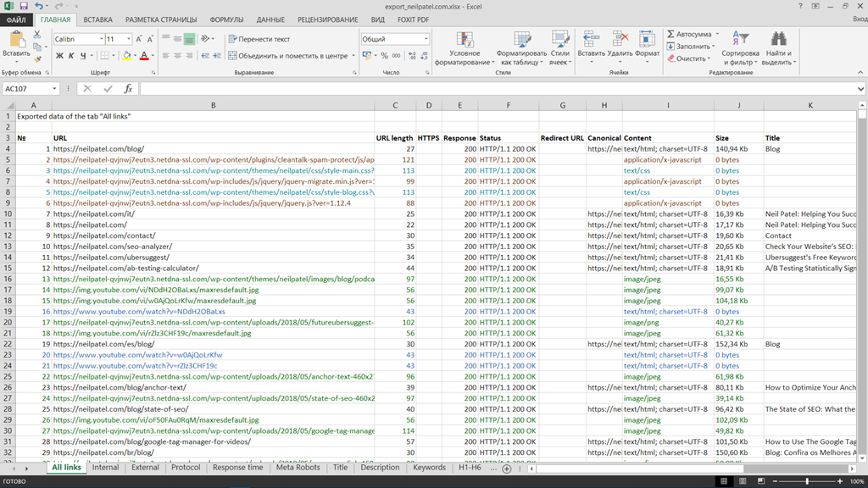Toggle bold formatting (Ж)
The width and height of the screenshot is (868, 488).
click(59, 56)
